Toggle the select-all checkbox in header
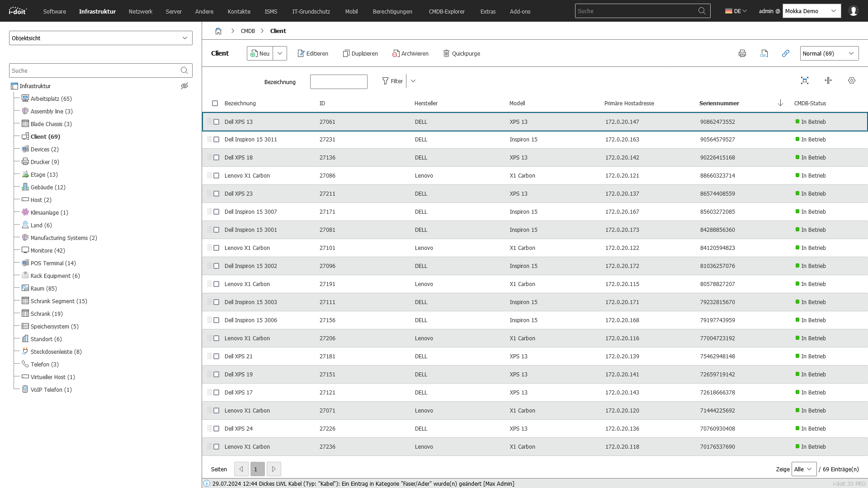 [x=215, y=103]
